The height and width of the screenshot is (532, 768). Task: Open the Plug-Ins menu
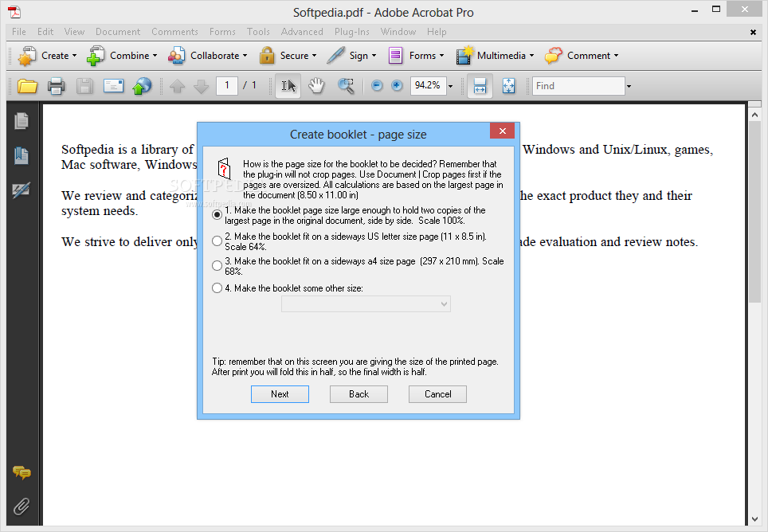[351, 32]
